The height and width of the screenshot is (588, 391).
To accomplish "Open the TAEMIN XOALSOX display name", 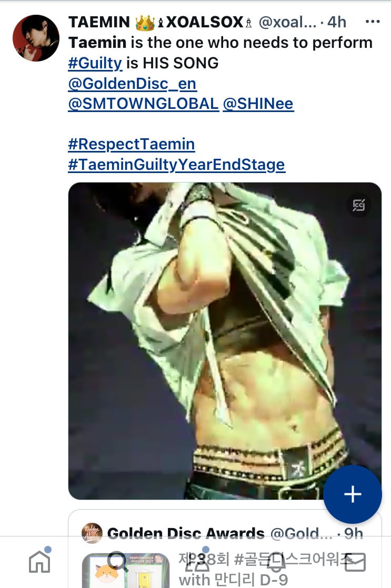I will point(160,22).
